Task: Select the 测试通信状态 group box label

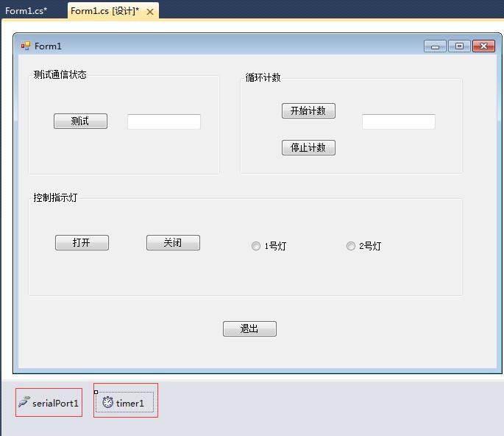Action: click(60, 74)
